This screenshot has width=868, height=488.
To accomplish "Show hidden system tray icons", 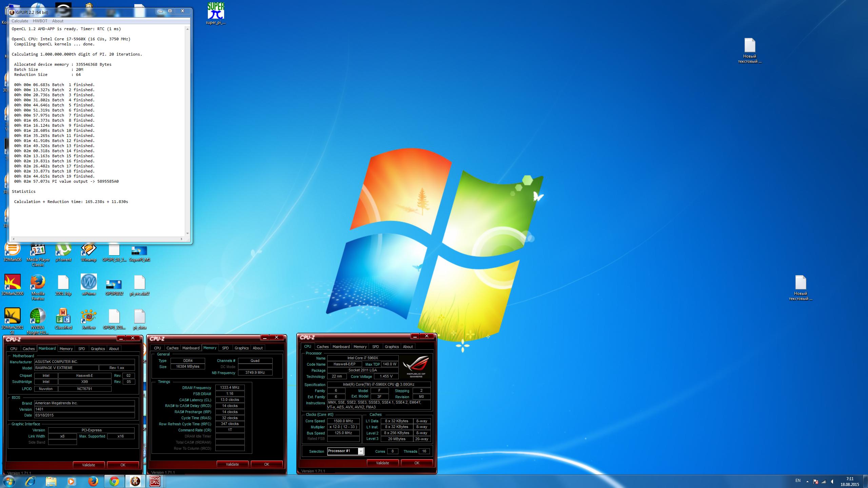I will point(807,482).
